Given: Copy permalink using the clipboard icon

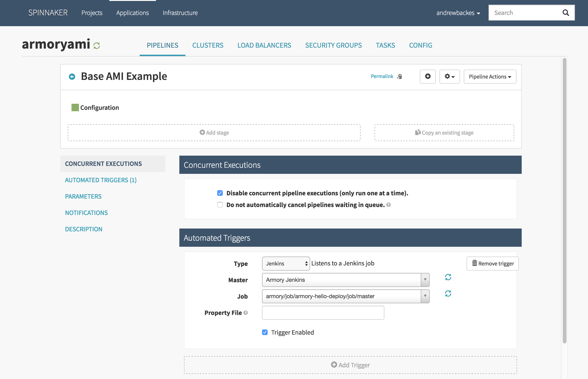Looking at the screenshot, I should pos(400,77).
